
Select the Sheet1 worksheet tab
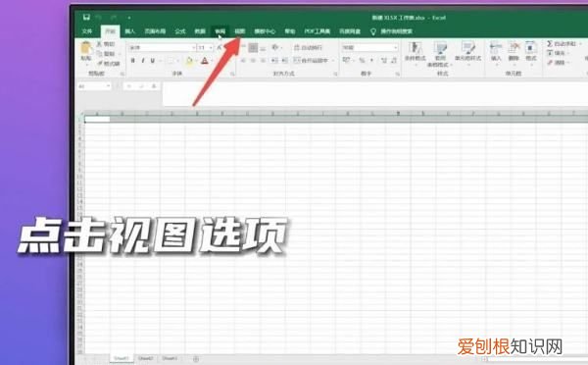pos(122,358)
